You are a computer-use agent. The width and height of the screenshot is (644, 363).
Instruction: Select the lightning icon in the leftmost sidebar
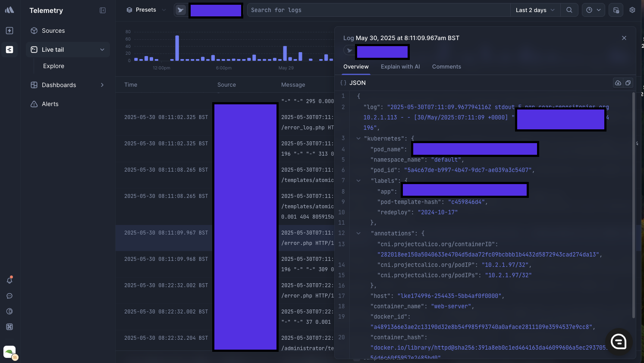9,31
